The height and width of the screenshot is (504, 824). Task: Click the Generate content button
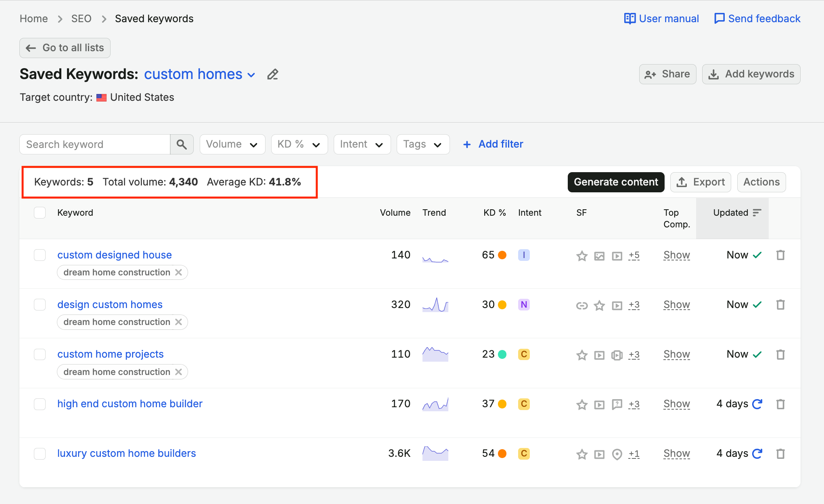(x=616, y=182)
